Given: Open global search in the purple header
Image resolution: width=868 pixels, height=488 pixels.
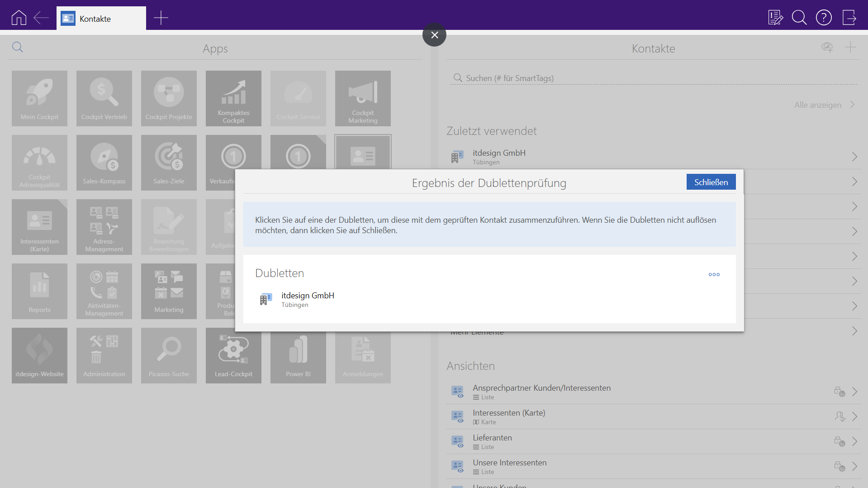Looking at the screenshot, I should (799, 18).
